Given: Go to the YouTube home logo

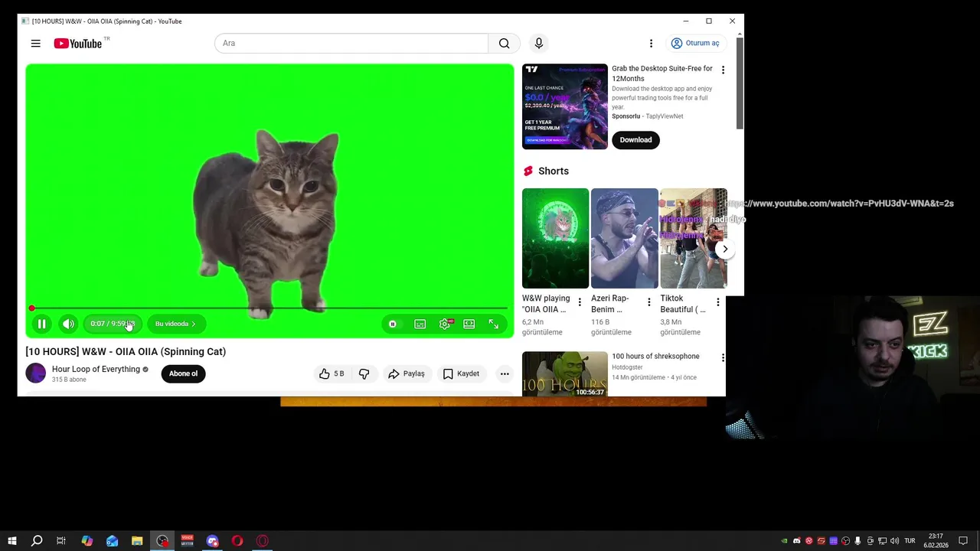Looking at the screenshot, I should (x=78, y=44).
